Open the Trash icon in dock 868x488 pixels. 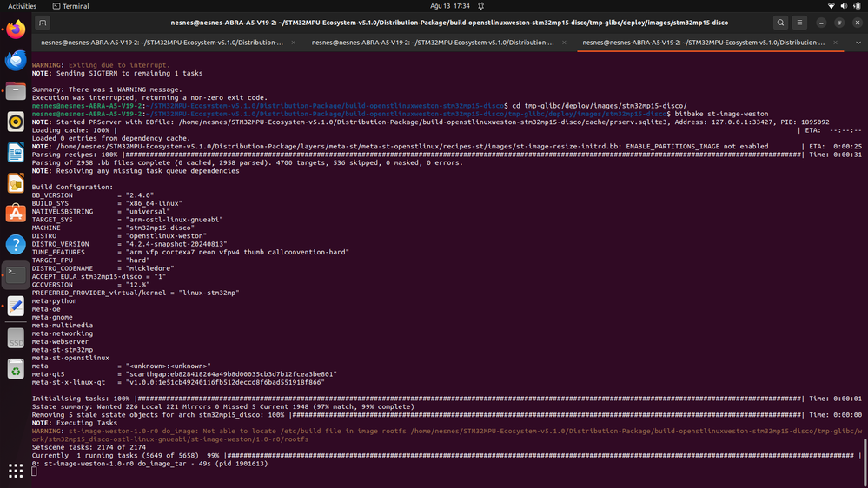pyautogui.click(x=16, y=370)
